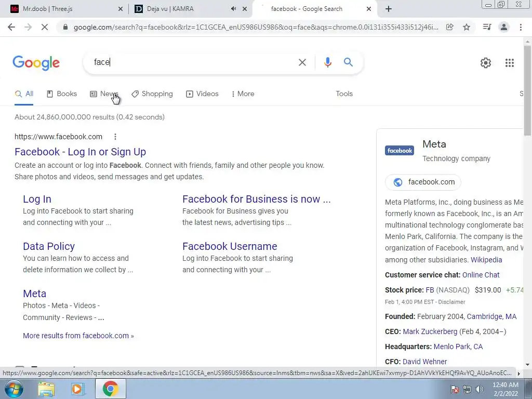The width and height of the screenshot is (532, 399).
Task: Open the search Tools options
Action: tap(344, 94)
